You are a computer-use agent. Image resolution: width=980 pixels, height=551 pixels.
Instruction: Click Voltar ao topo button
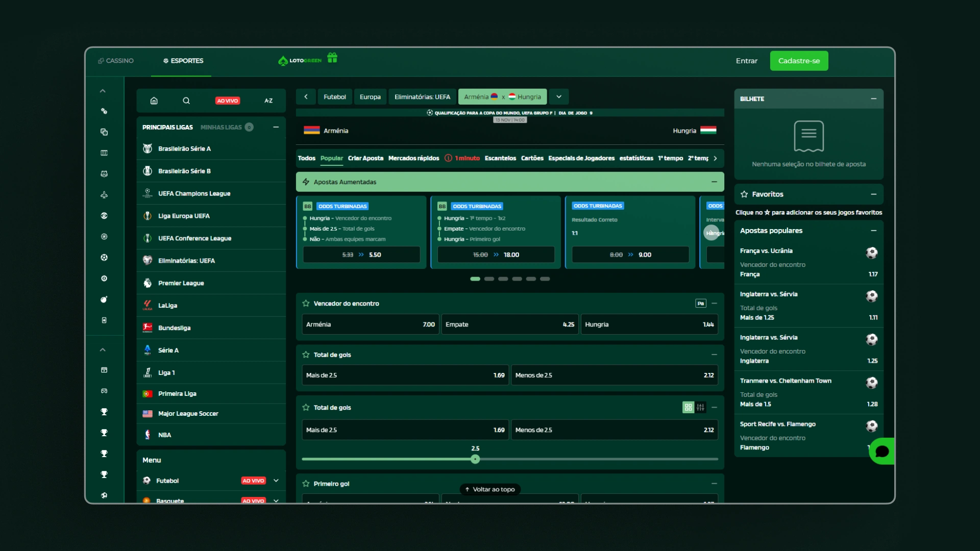490,489
